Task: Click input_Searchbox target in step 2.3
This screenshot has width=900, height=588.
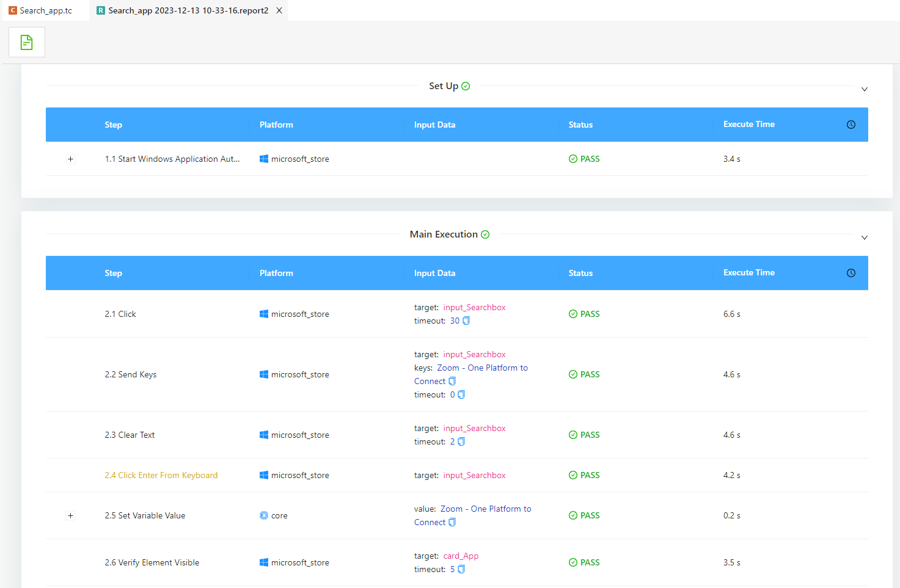Action: (475, 428)
